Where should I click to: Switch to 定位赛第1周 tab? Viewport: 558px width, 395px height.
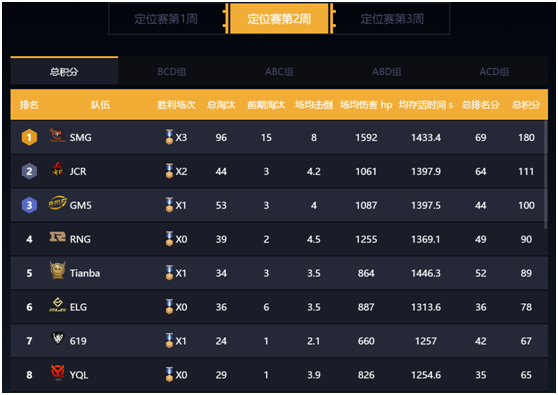[166, 19]
